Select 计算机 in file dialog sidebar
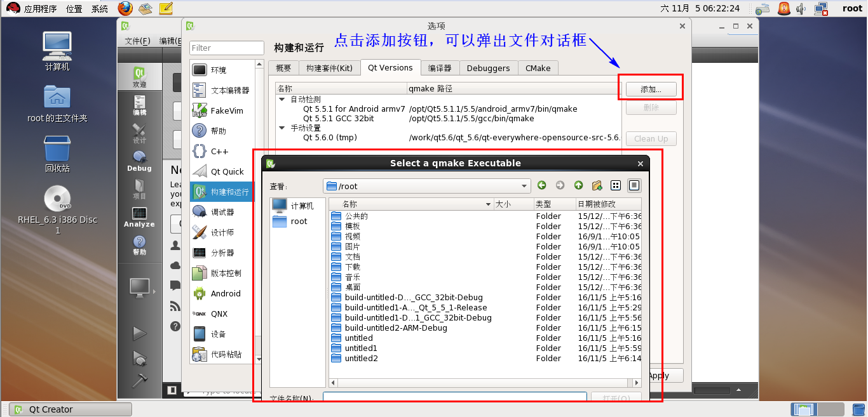The image size is (868, 417). (297, 206)
